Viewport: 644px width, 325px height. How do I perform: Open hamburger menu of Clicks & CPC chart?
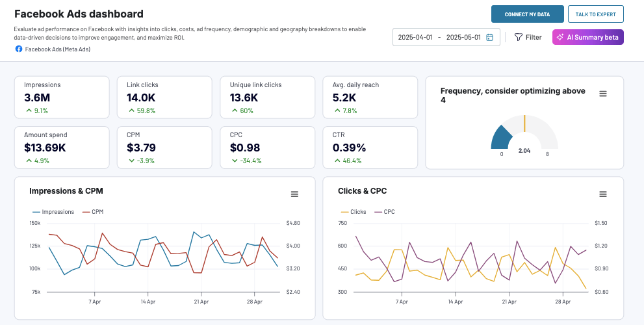coord(603,194)
